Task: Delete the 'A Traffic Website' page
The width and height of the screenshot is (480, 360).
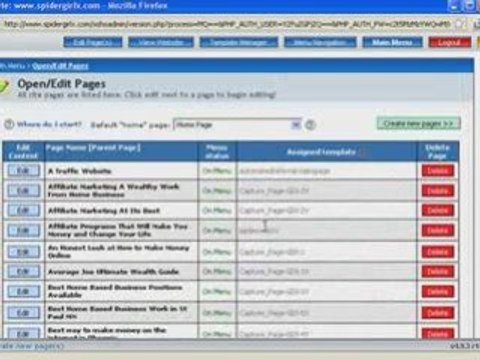Action: coord(438,171)
